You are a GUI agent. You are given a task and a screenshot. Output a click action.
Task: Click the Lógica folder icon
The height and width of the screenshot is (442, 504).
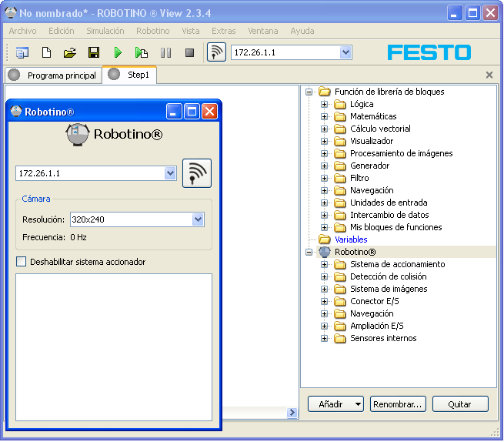point(340,104)
